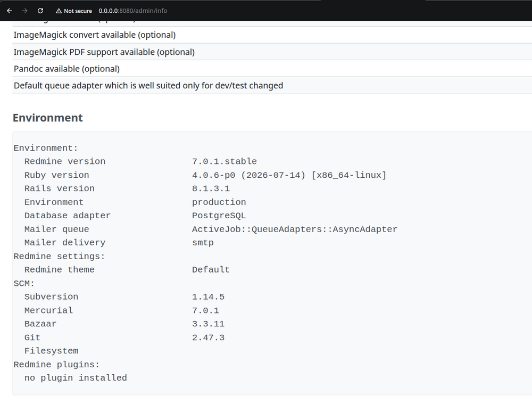This screenshot has width=532, height=412.
Task: Select the Mercurial version '7.0.1'
Action: point(205,310)
